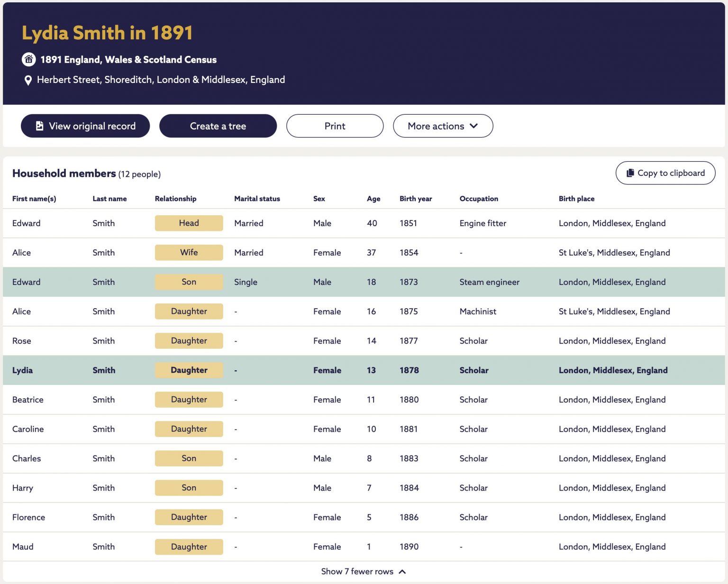
Task: Click the document icon in View original record
Action: pos(40,126)
